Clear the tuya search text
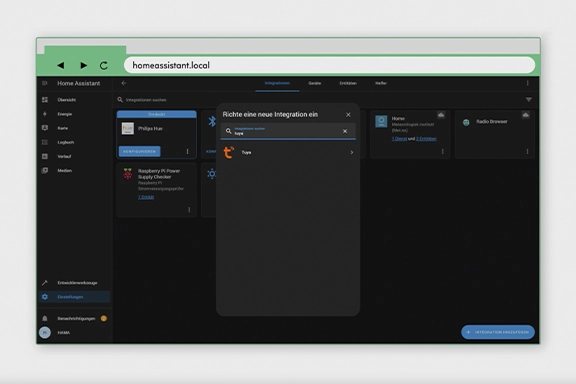576x384 pixels. [345, 131]
